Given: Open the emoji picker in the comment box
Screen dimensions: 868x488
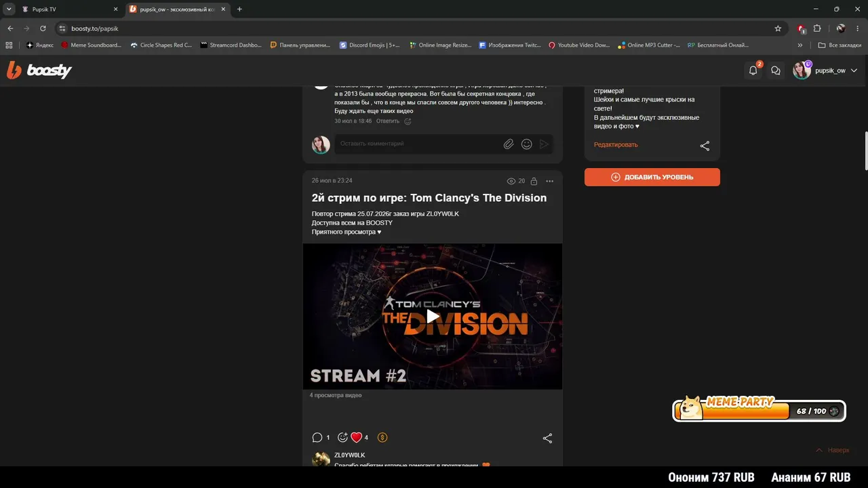Looking at the screenshot, I should (526, 144).
